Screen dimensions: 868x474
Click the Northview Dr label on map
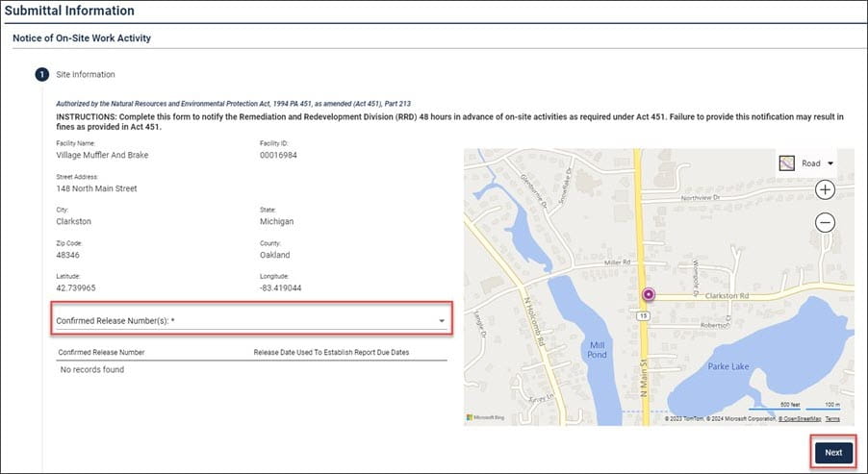[701, 197]
